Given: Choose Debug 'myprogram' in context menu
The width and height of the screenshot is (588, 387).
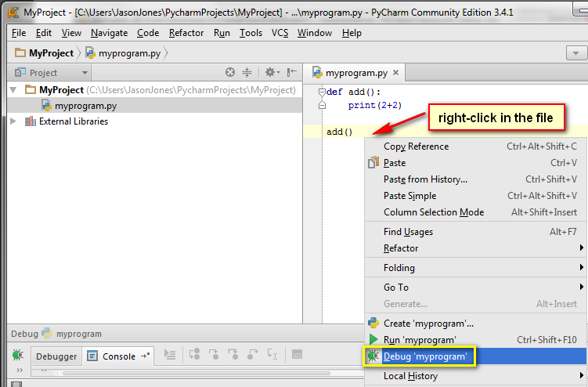Looking at the screenshot, I should (x=476, y=356).
